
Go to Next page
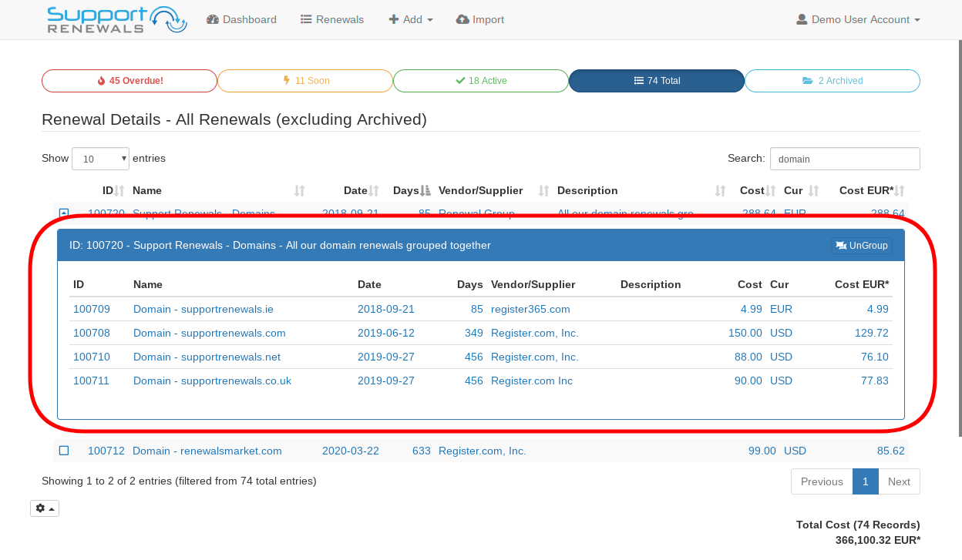899,481
